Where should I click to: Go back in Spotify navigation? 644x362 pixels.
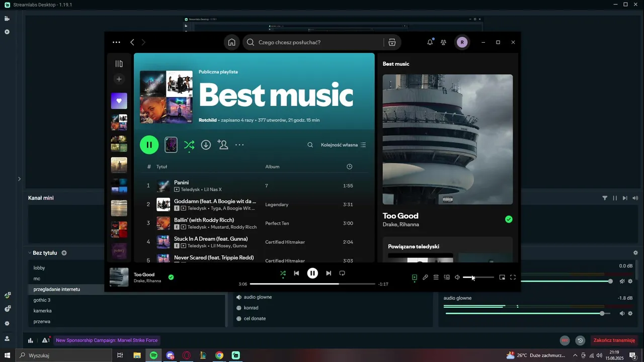[132, 42]
